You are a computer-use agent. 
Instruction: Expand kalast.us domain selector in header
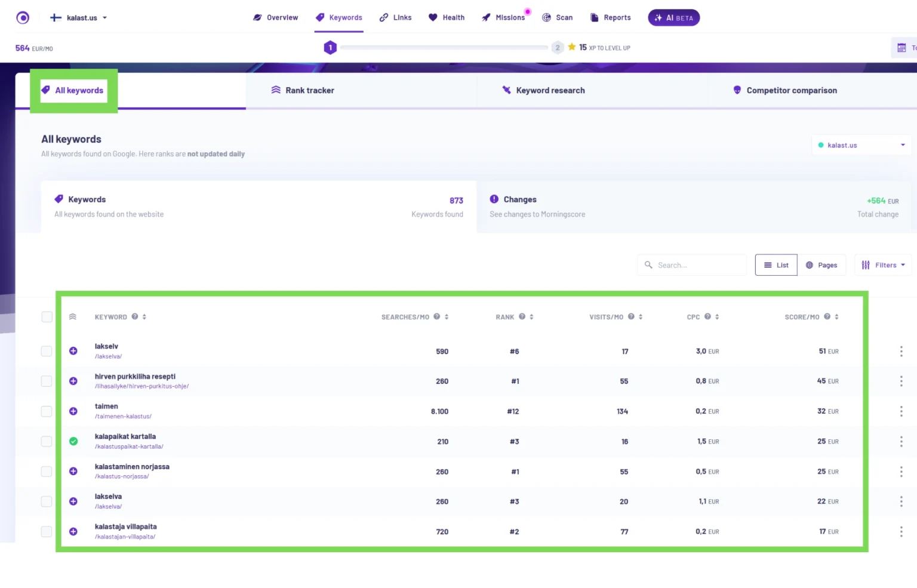tap(81, 18)
